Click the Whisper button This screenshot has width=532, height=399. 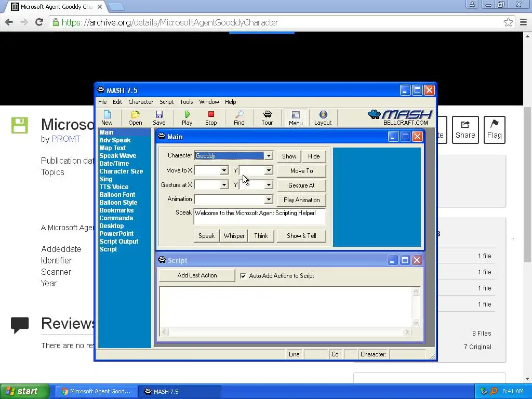(x=234, y=236)
